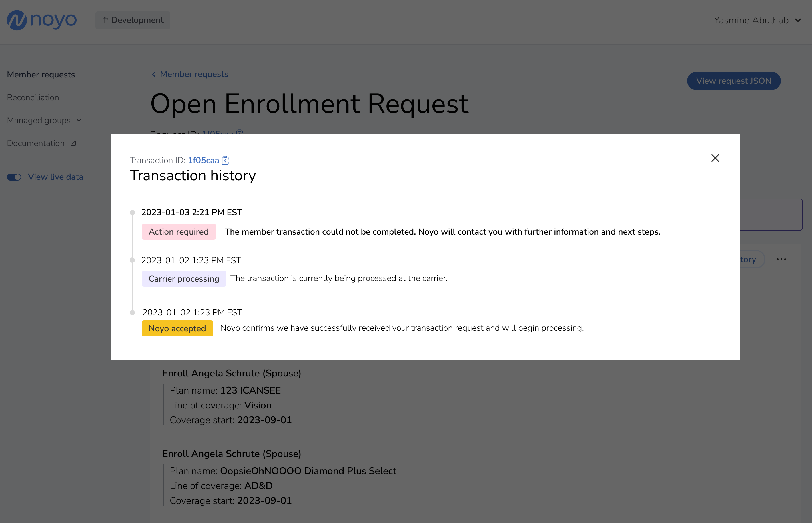Image resolution: width=812 pixels, height=523 pixels.
Task: Click the Action required status badge
Action: pos(179,231)
